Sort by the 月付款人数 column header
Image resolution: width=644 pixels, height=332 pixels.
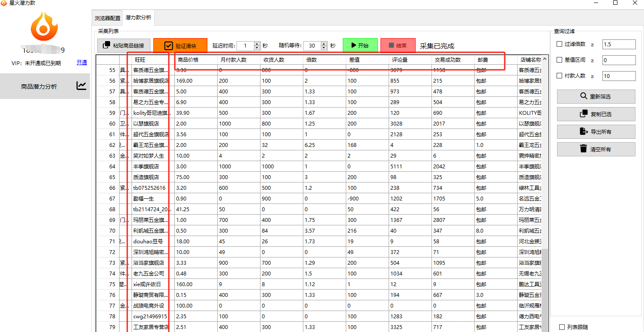click(x=239, y=60)
